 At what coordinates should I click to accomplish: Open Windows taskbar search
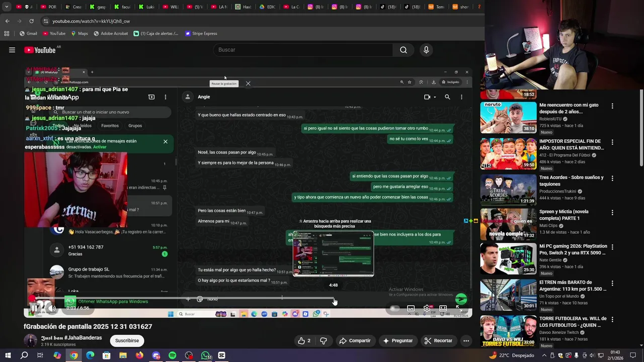pyautogui.click(x=24, y=355)
